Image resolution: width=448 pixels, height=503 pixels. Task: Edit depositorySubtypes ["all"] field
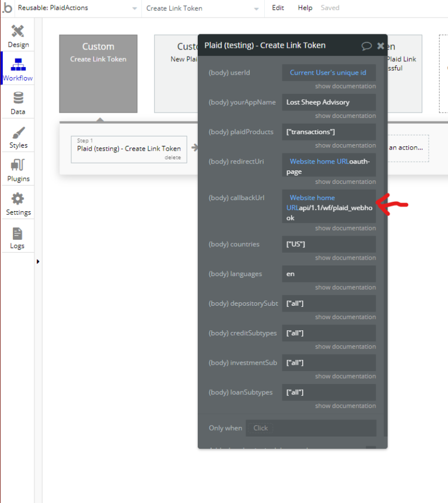click(328, 303)
